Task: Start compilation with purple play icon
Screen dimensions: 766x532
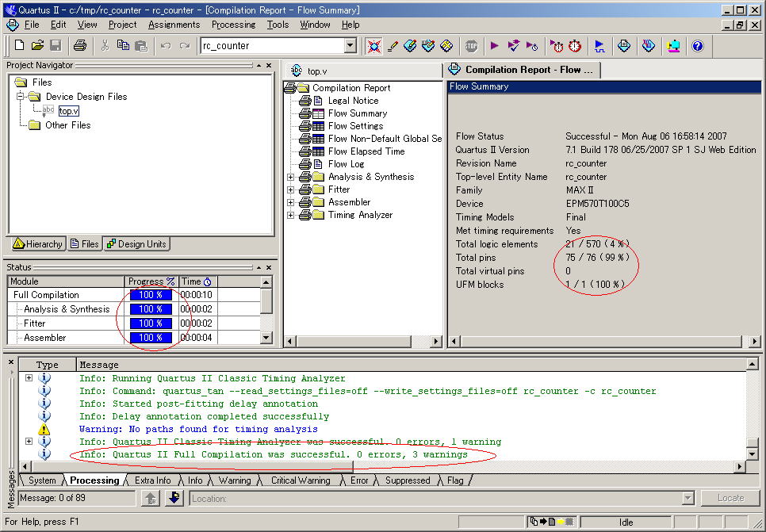Action: coord(494,46)
